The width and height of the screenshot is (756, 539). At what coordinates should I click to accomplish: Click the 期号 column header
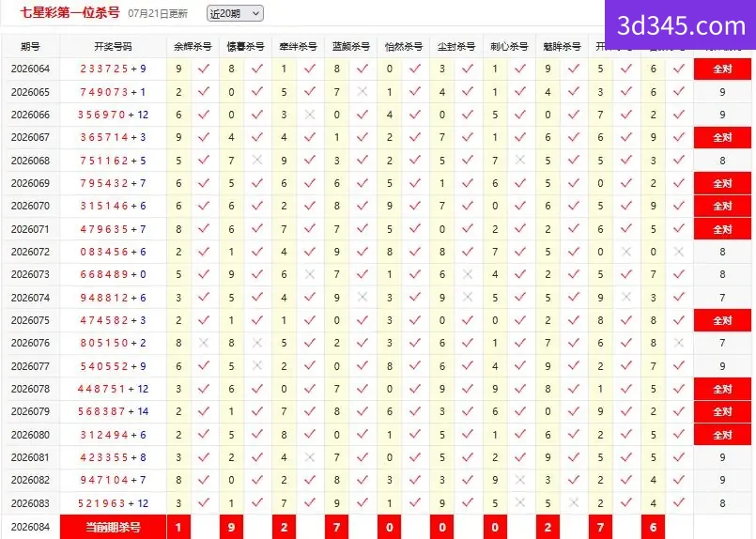[x=30, y=47]
